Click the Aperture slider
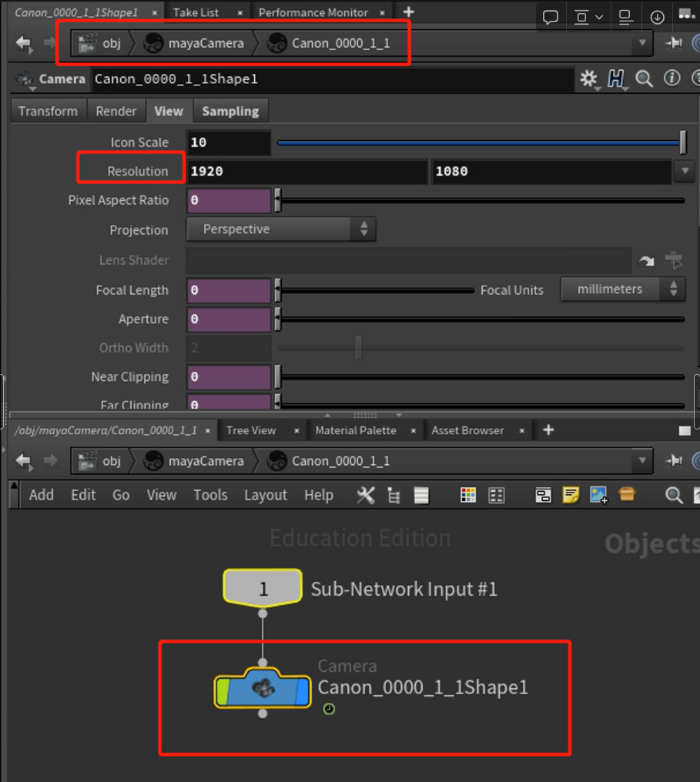 481,319
